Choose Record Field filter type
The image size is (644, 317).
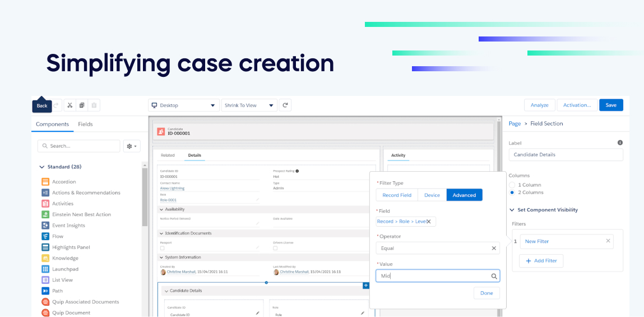[x=397, y=195]
